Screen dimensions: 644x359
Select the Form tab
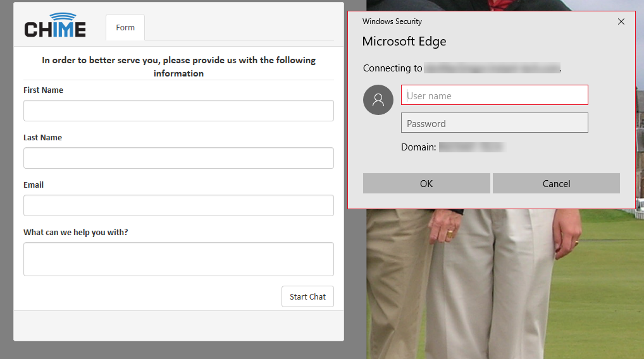(x=125, y=27)
